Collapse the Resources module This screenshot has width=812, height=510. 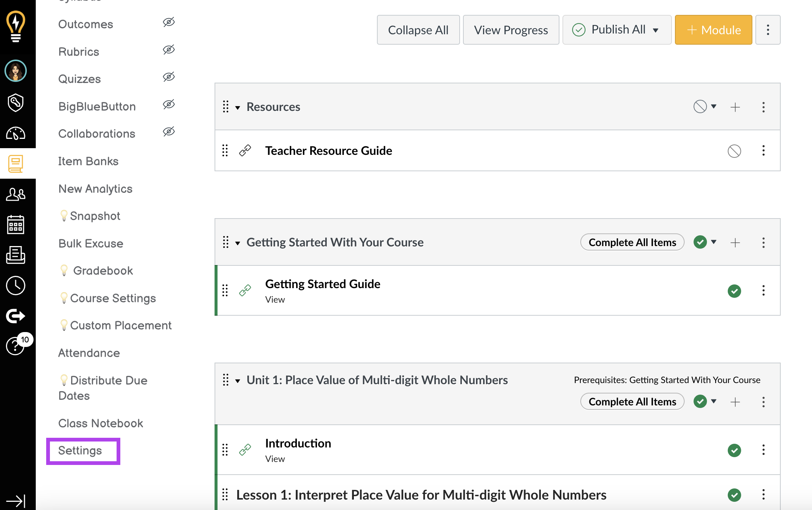click(x=238, y=107)
